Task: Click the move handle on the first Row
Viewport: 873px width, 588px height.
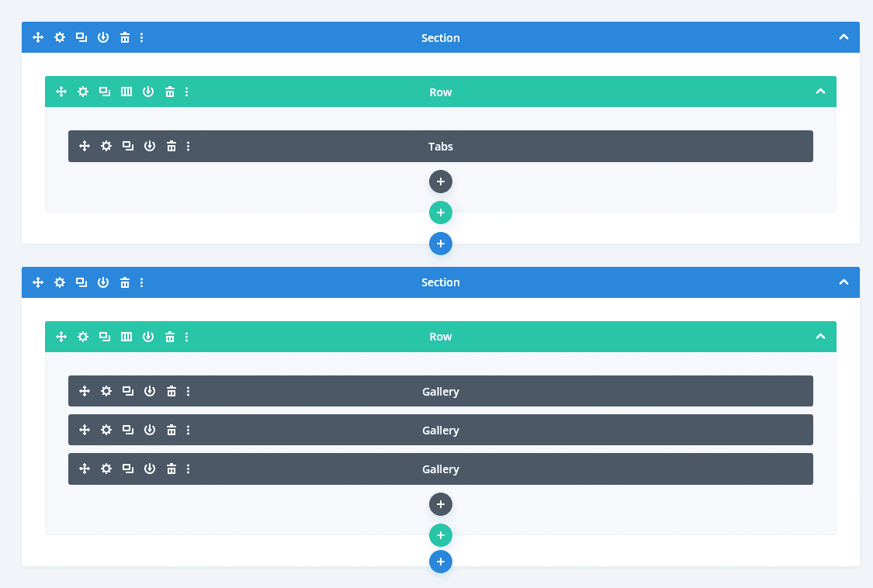Action: coord(61,92)
